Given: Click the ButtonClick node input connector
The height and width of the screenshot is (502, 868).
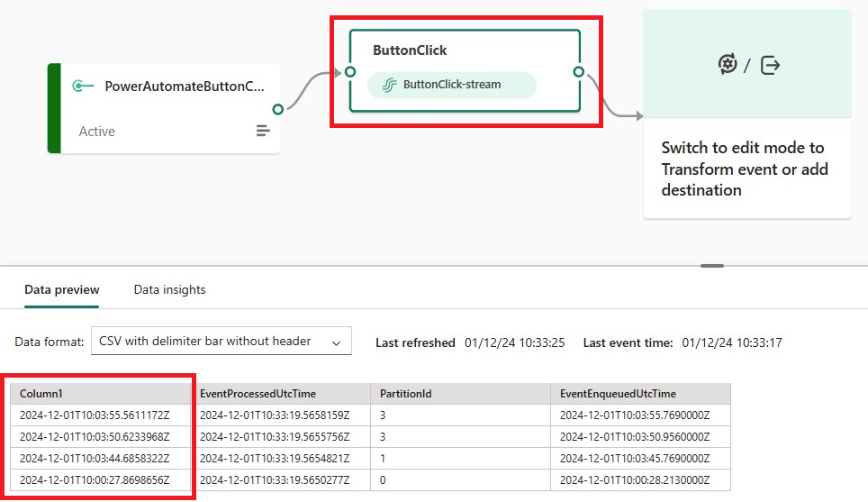Looking at the screenshot, I should 350,71.
